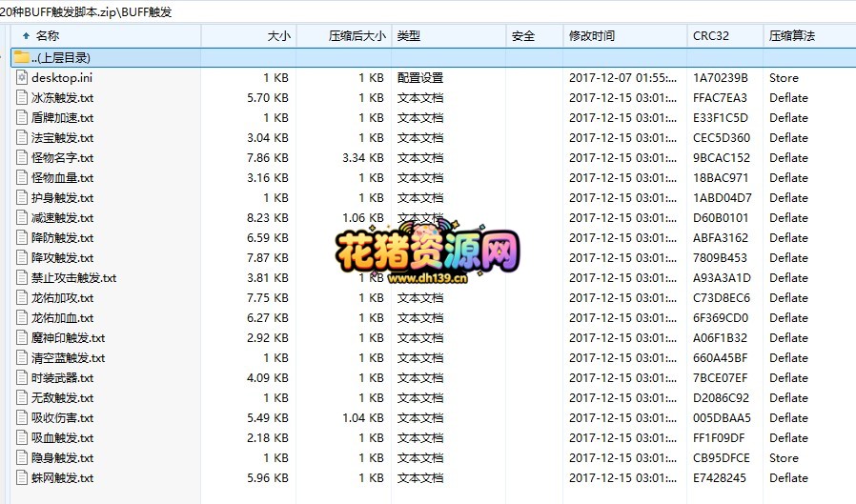The height and width of the screenshot is (504, 856).
Task: Click the 怪物血量.txt file icon
Action: click(21, 178)
